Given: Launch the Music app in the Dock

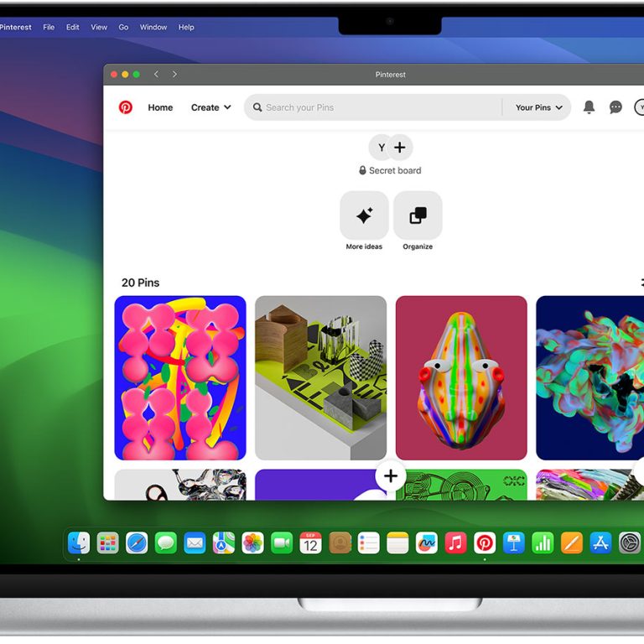Looking at the screenshot, I should click(x=455, y=543).
